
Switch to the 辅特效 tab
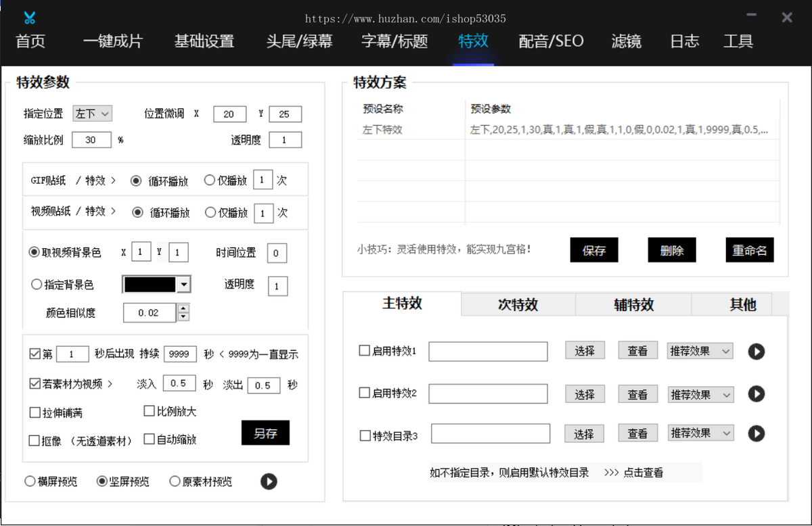(x=634, y=305)
